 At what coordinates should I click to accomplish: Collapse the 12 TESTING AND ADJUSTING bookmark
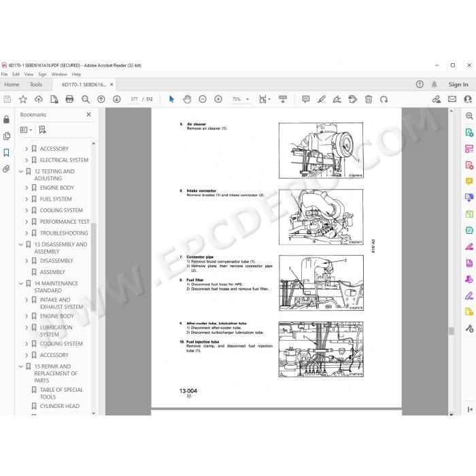coord(21,171)
